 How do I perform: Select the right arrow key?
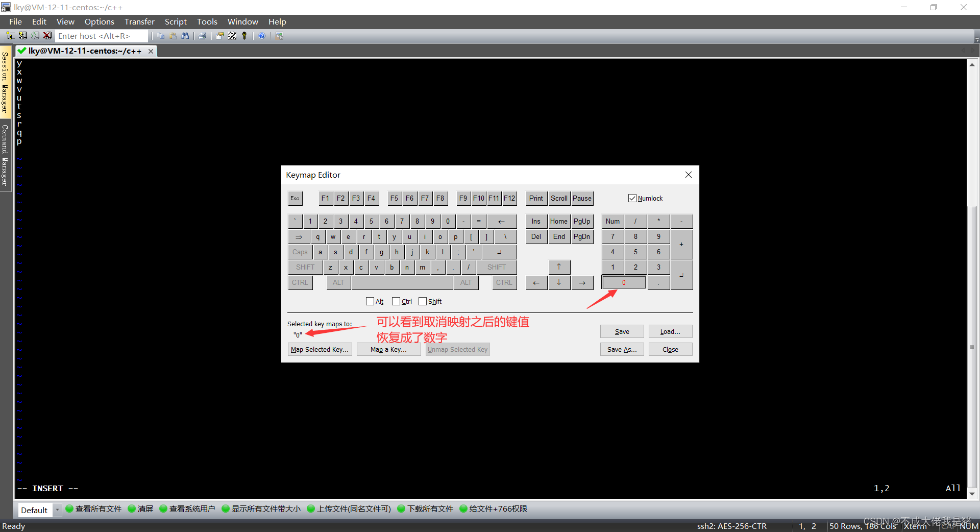coord(582,282)
